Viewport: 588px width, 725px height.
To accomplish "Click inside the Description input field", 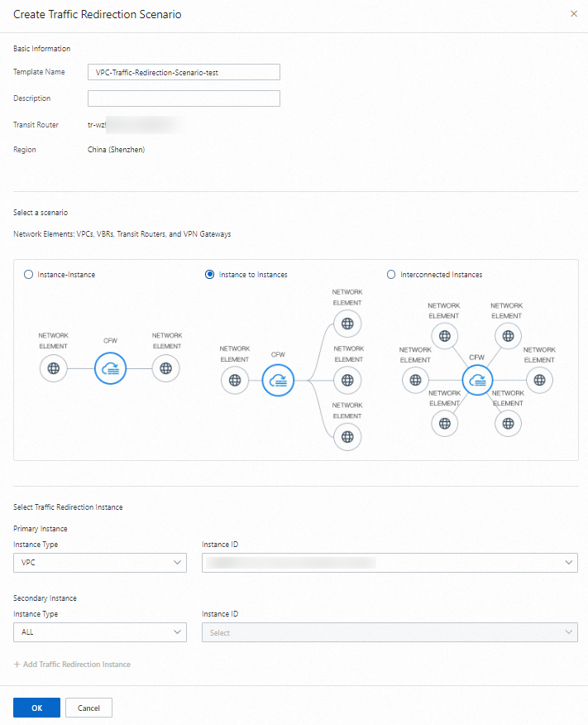I will pos(184,98).
